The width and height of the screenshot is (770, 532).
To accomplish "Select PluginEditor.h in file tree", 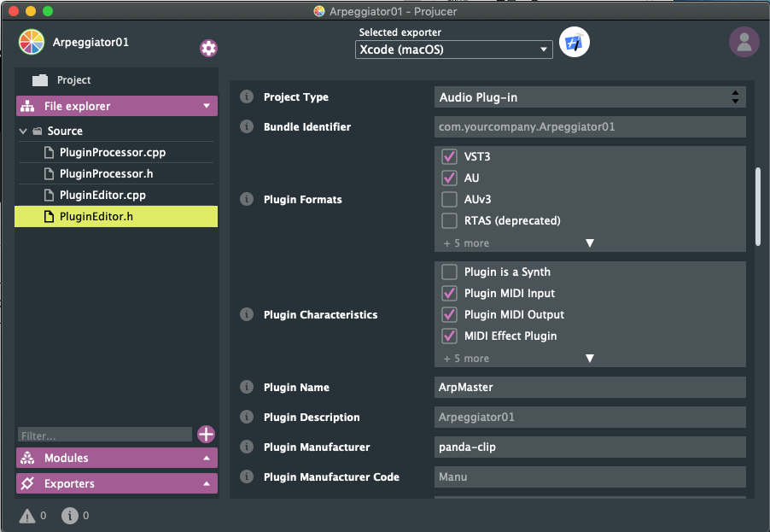I will coord(116,217).
